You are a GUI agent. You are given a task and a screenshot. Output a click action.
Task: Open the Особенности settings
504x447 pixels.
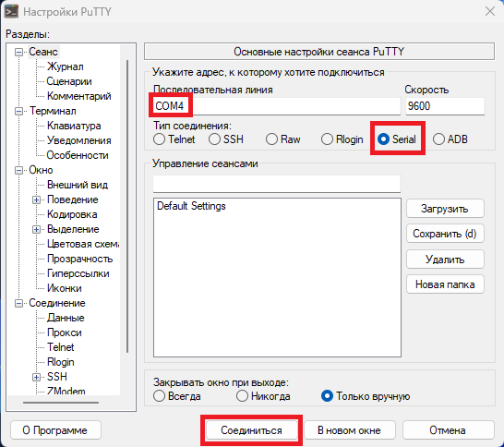pos(78,155)
